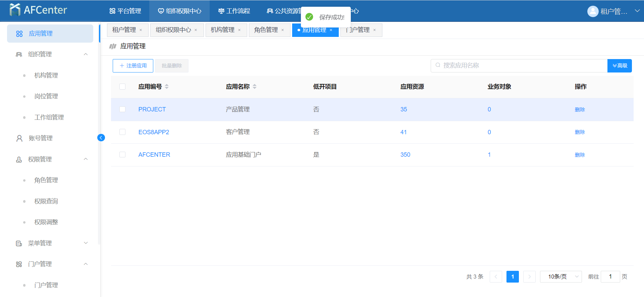Sort by 应用名称 column sort arrows
The height and width of the screenshot is (297, 644).
(255, 87)
